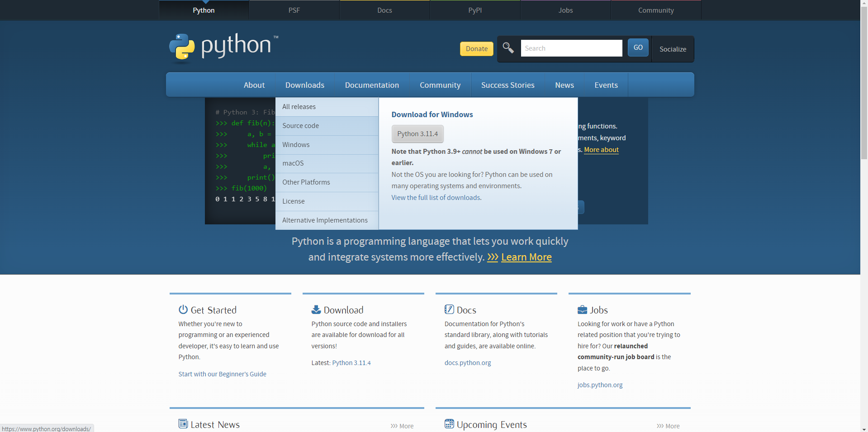Open the Success Stories navigation menu

[x=508, y=85]
